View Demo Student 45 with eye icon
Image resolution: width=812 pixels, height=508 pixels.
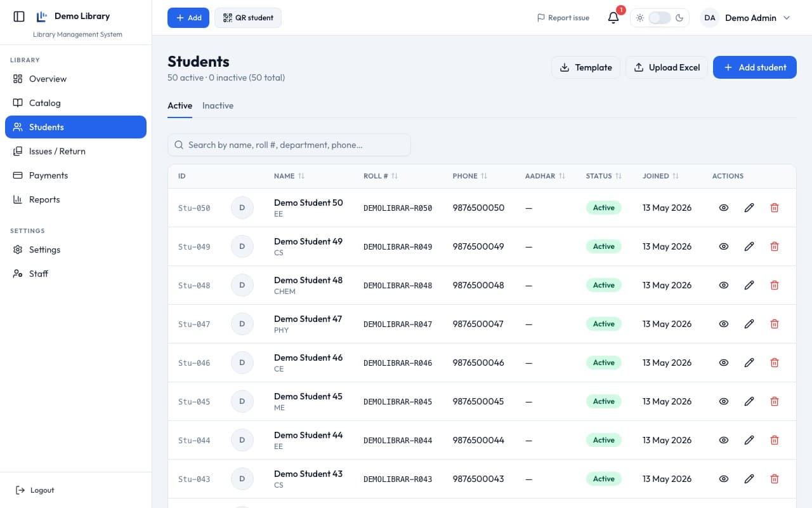pyautogui.click(x=724, y=401)
